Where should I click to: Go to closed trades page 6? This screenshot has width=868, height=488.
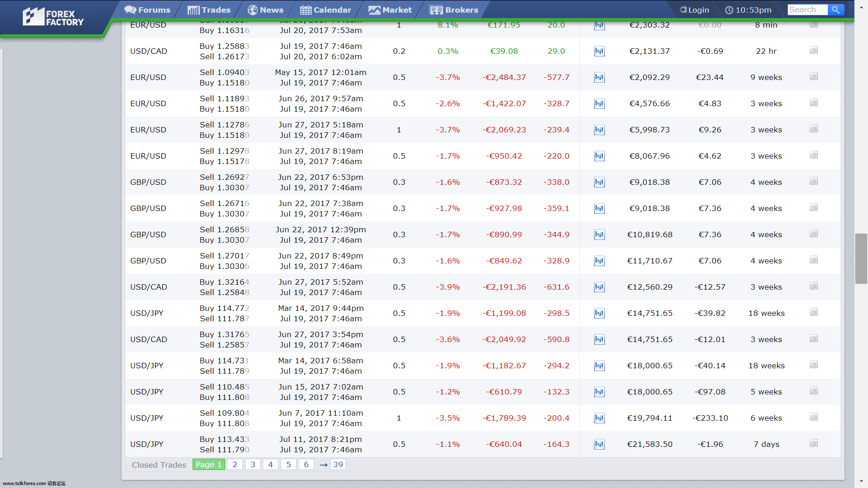pyautogui.click(x=306, y=465)
